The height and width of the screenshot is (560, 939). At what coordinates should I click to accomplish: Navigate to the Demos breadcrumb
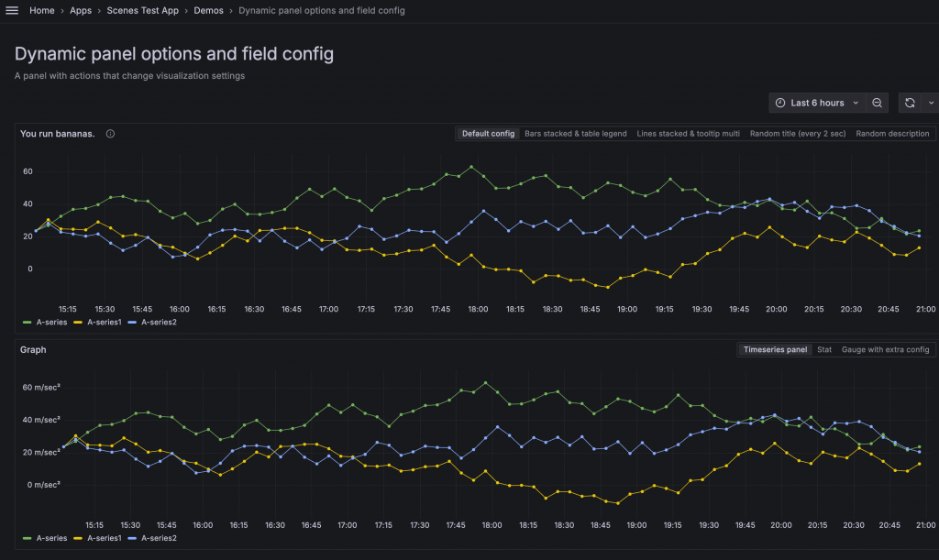(208, 11)
